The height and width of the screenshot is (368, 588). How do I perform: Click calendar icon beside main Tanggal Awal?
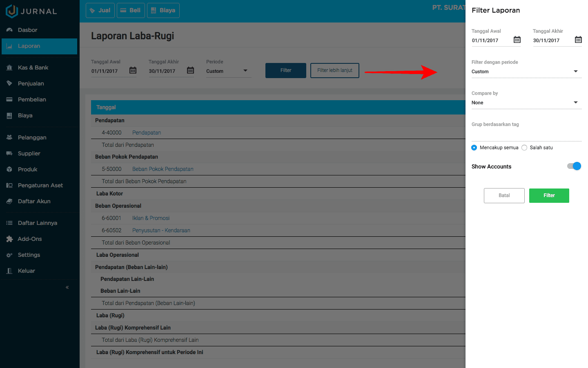tap(133, 70)
